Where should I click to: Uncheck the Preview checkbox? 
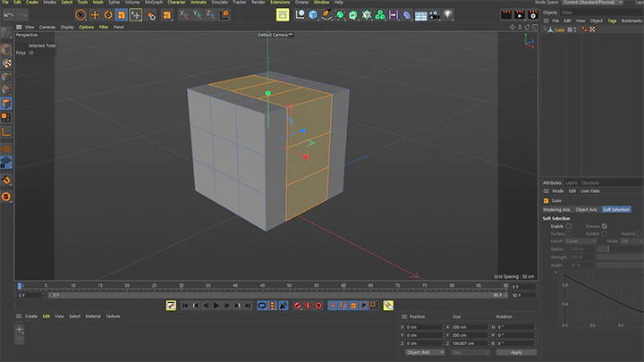[x=604, y=226]
